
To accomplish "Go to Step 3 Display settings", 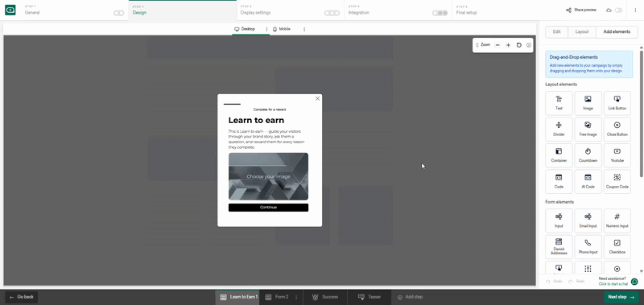I will [290, 10].
